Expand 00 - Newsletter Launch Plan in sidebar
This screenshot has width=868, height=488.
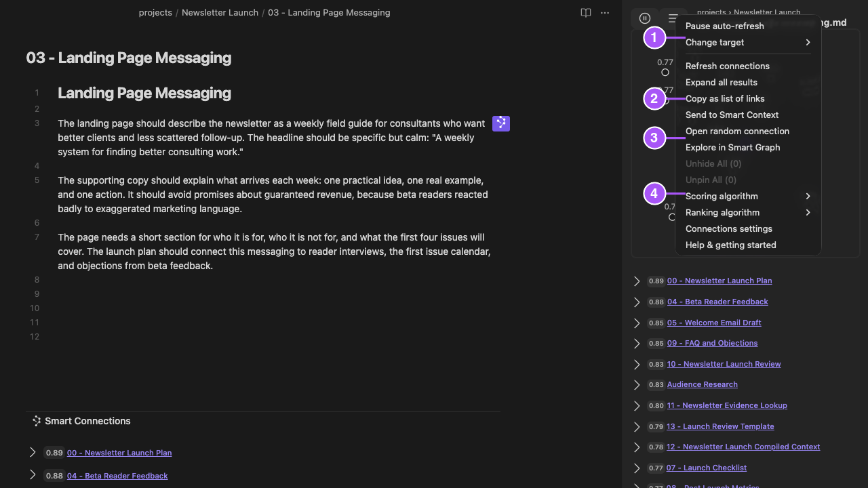(637, 281)
